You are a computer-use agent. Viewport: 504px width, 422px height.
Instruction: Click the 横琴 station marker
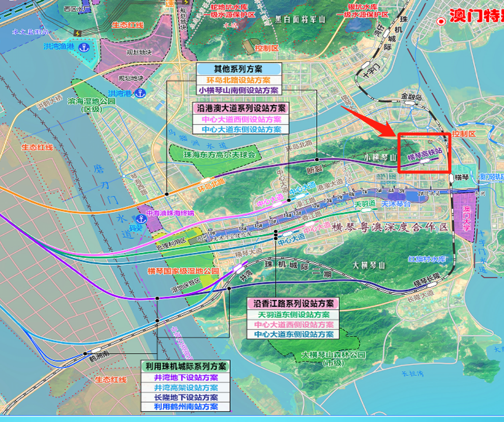click(x=451, y=177)
